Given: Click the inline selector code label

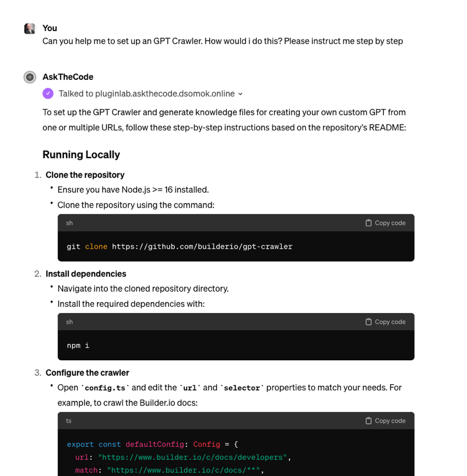Looking at the screenshot, I should click(x=242, y=388).
